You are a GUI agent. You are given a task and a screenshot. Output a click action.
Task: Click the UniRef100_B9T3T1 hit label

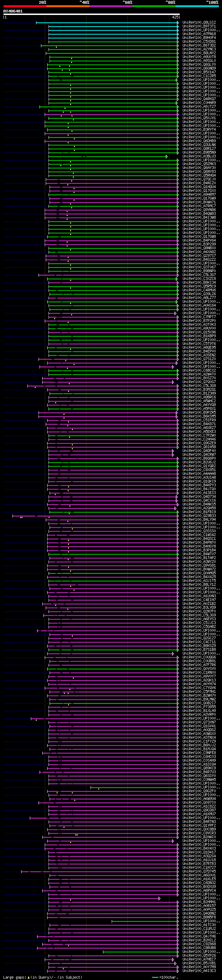click(199, 26)
